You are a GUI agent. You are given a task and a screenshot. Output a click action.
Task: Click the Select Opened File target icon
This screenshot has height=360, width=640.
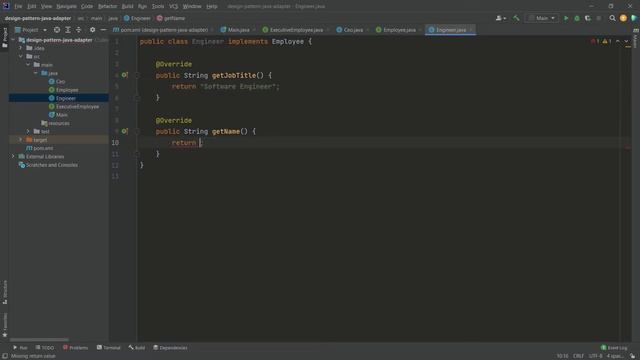(57, 30)
